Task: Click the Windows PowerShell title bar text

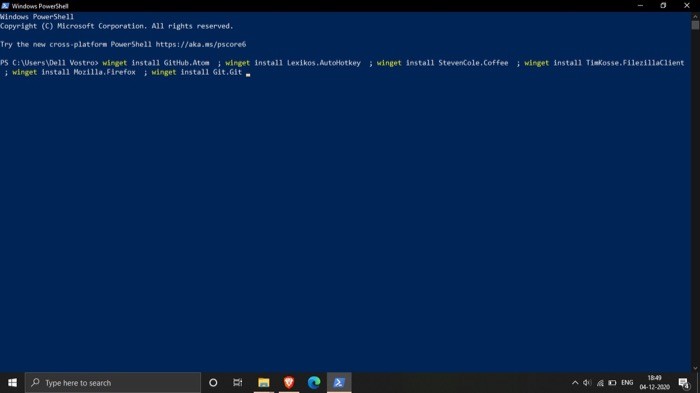Action: (40, 6)
